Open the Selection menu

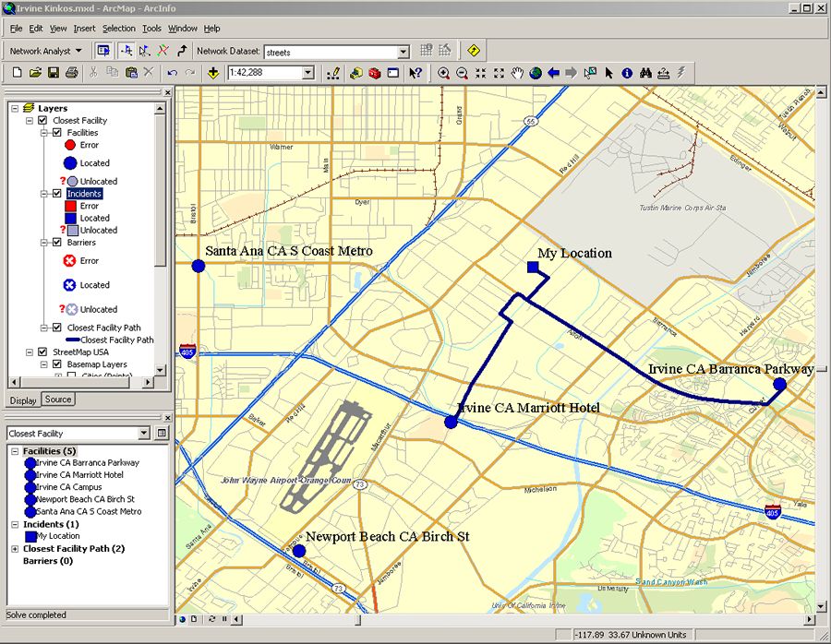point(119,28)
